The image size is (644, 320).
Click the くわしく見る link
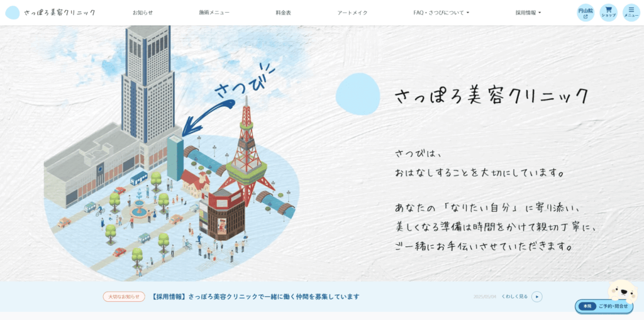point(514,297)
